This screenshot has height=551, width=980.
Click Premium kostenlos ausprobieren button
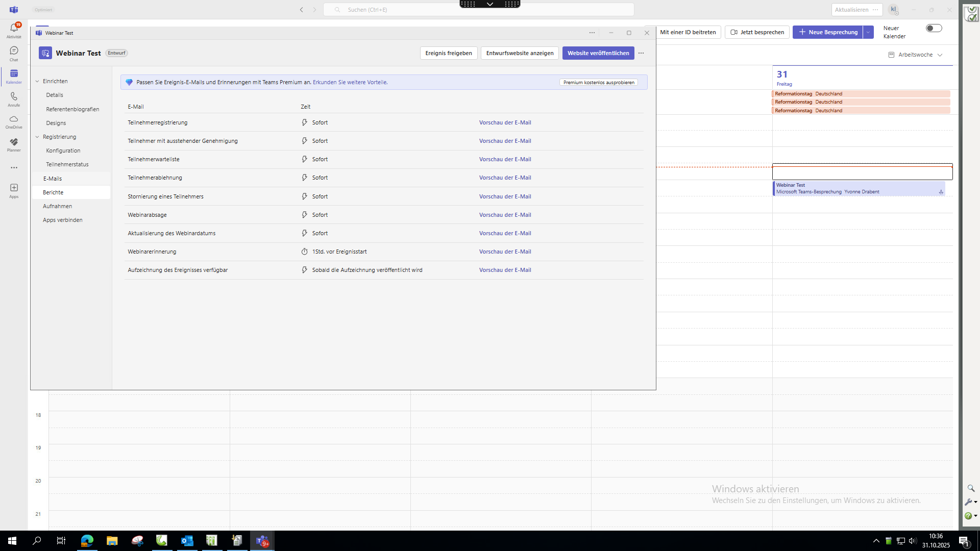click(598, 82)
